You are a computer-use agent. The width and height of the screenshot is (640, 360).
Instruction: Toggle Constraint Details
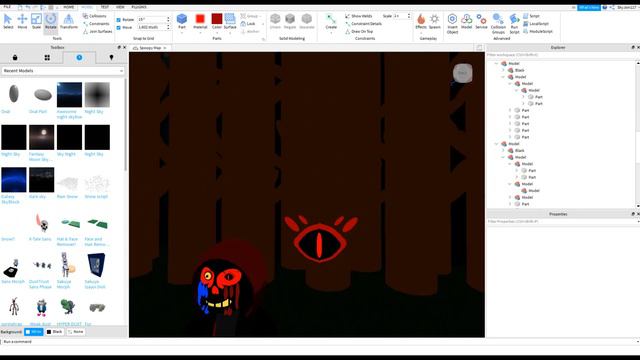click(x=363, y=24)
